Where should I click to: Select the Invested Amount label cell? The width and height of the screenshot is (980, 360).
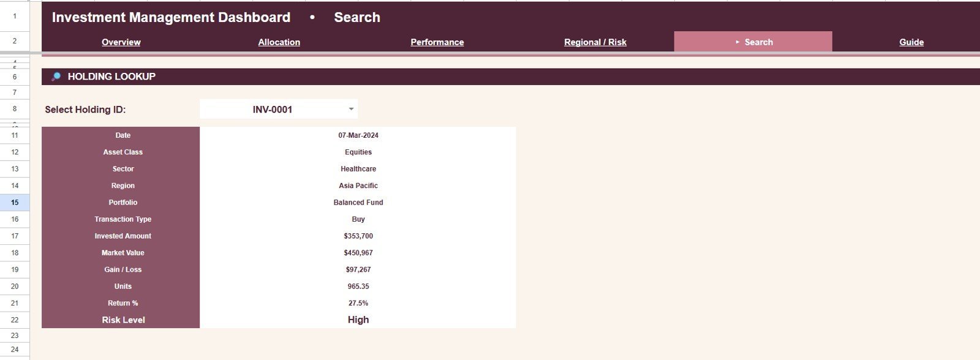[121, 236]
